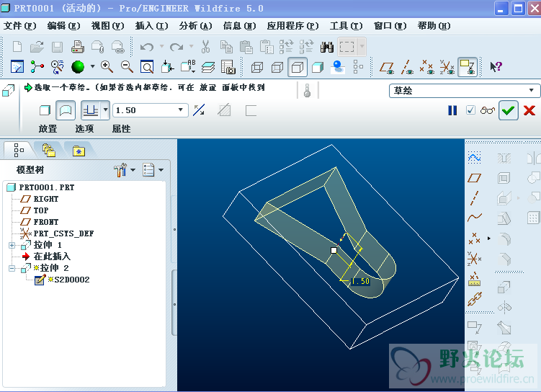
Task: Switch to the Folder Browser navigator tab
Action: [49, 150]
